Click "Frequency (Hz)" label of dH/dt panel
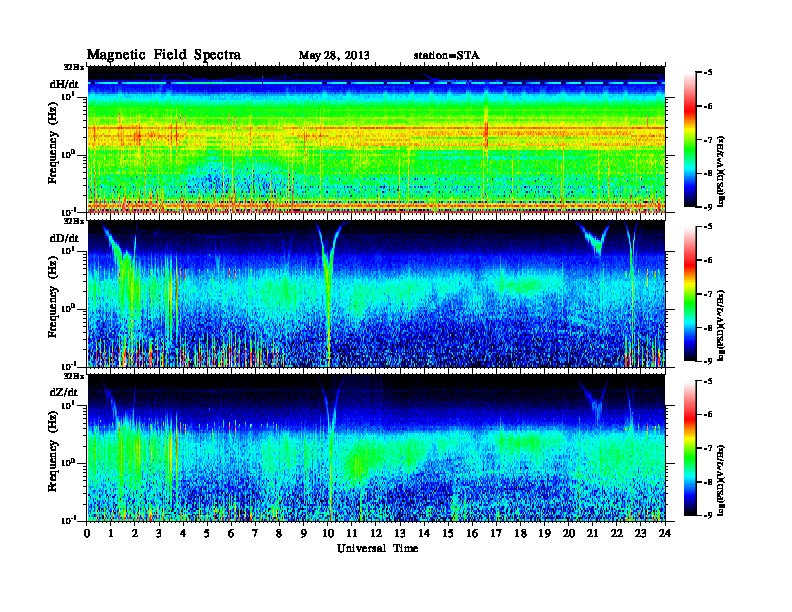792x612 pixels. click(53, 142)
